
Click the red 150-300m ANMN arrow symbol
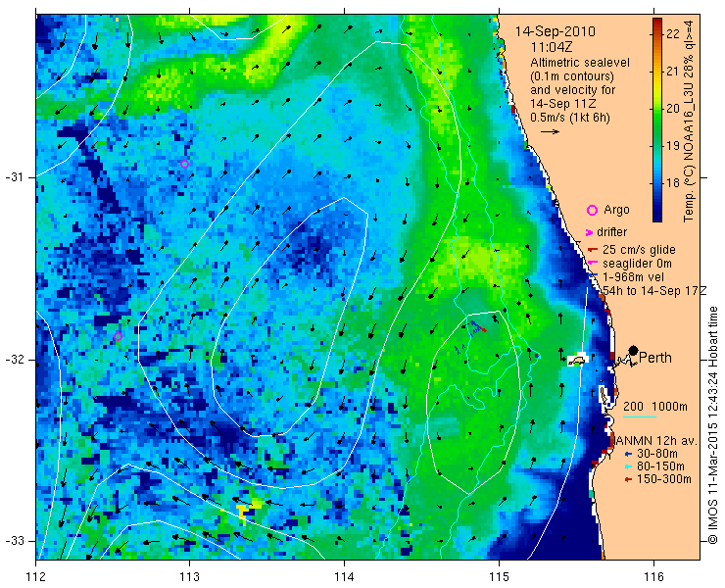tap(627, 479)
